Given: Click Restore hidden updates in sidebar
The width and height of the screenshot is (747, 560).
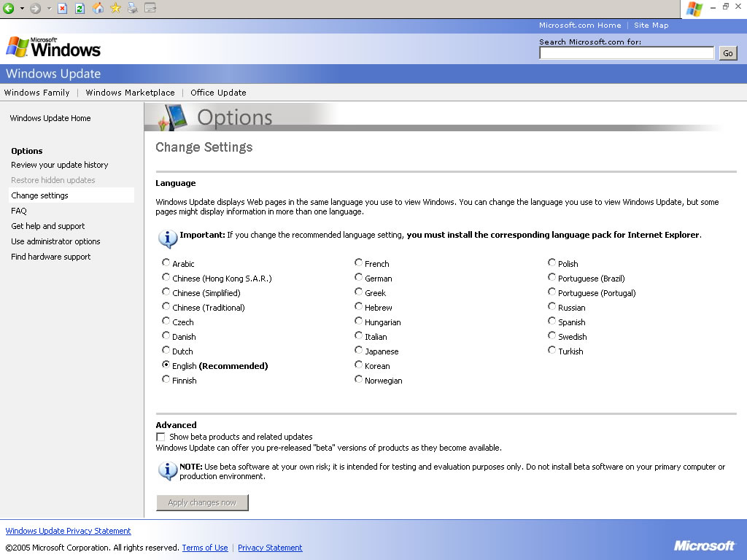Looking at the screenshot, I should (x=53, y=180).
